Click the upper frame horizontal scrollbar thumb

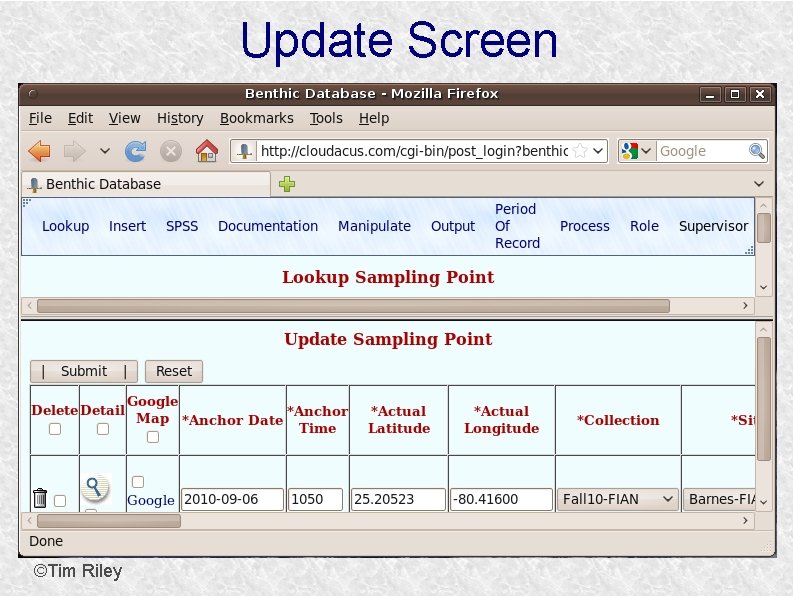pos(353,306)
